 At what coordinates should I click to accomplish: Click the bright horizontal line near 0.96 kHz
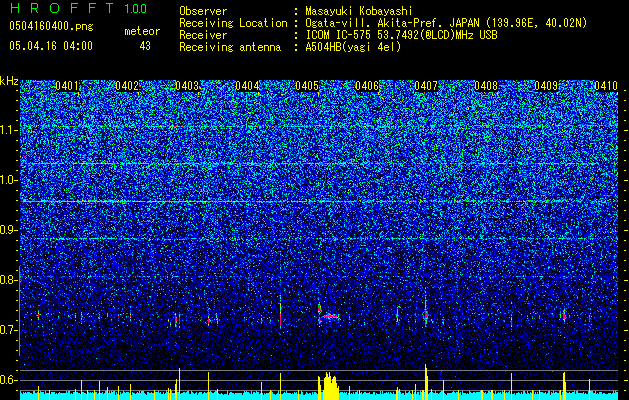pyautogui.click(x=319, y=201)
